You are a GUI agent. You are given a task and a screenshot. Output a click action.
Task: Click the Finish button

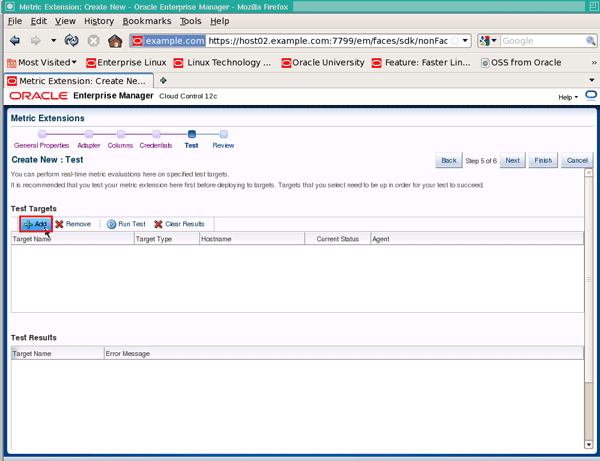click(543, 160)
